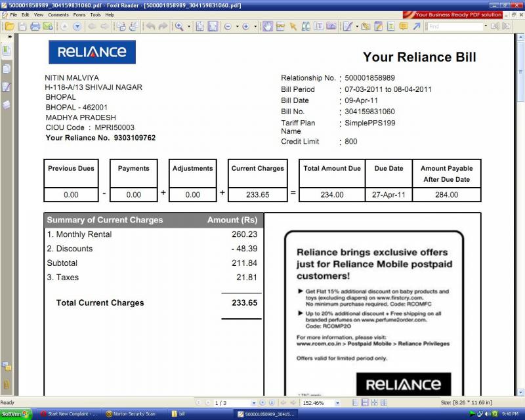The height and width of the screenshot is (420, 525).
Task: Zoom out using the minus circle button
Action: tap(228, 26)
